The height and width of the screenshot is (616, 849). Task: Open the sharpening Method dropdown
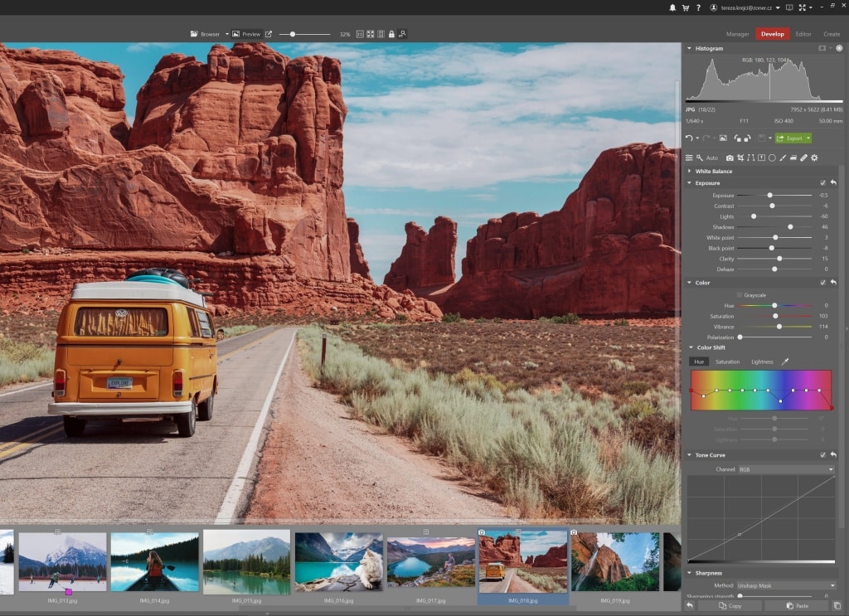coord(785,585)
